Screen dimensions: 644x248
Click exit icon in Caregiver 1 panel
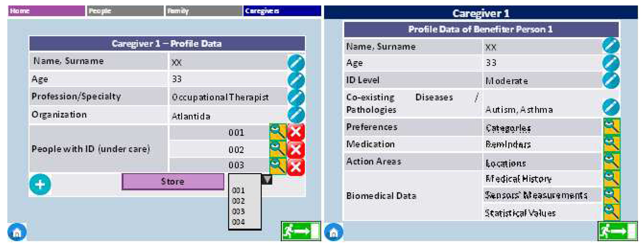617,231
